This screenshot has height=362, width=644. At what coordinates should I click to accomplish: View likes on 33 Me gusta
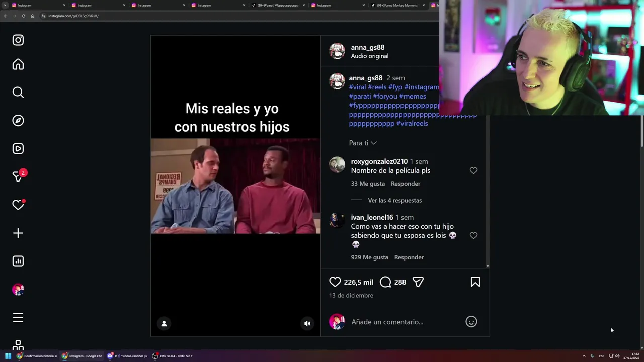368,184
